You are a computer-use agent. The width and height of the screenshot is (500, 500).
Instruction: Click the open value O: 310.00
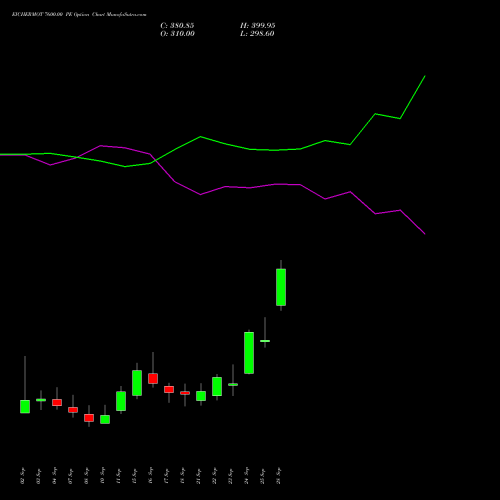177,33
